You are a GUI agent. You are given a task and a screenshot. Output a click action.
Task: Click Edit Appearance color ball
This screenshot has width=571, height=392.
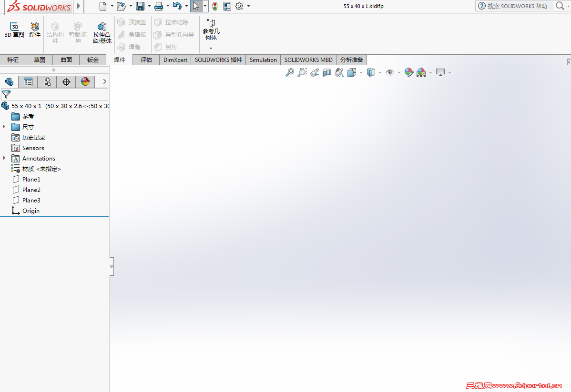(x=408, y=72)
